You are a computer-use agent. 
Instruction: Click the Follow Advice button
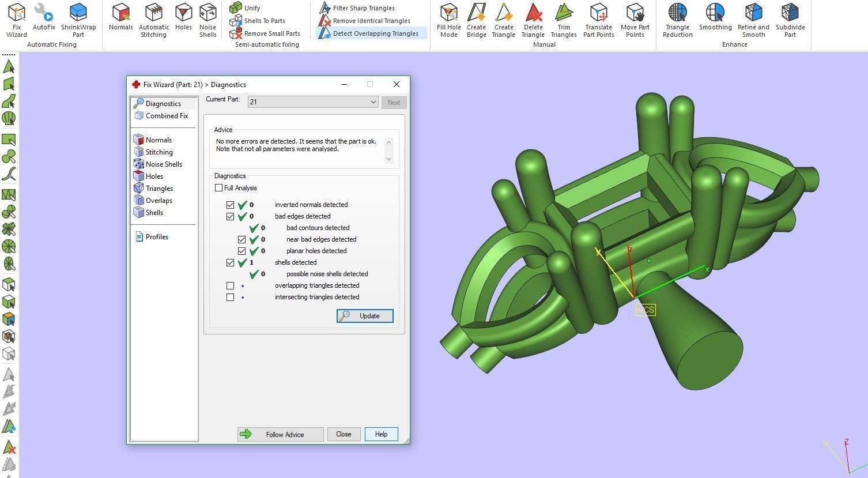[280, 435]
